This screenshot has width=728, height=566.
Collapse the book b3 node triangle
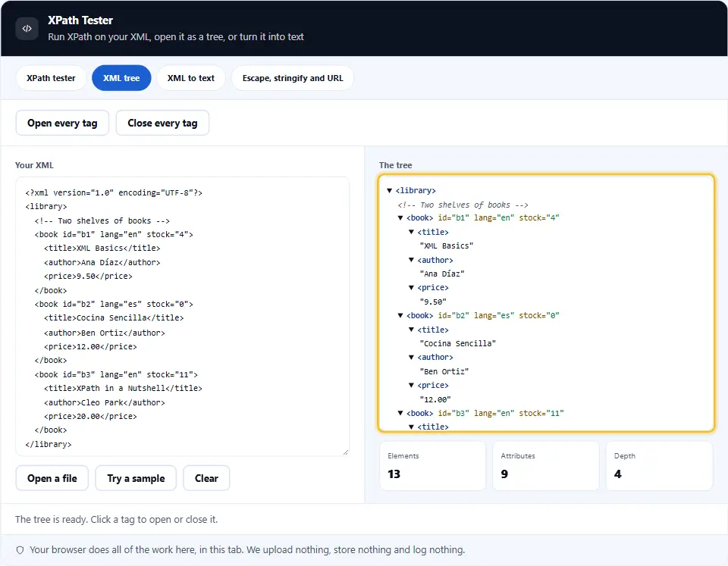click(x=400, y=413)
